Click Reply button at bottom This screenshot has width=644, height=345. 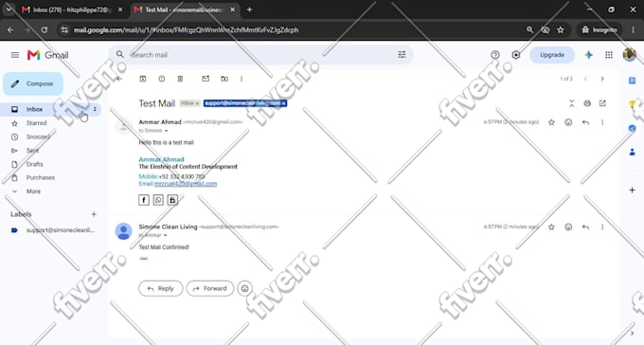[161, 289]
